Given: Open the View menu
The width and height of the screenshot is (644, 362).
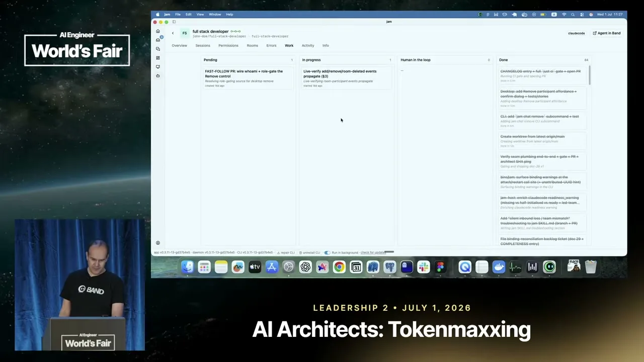Looking at the screenshot, I should (200, 15).
